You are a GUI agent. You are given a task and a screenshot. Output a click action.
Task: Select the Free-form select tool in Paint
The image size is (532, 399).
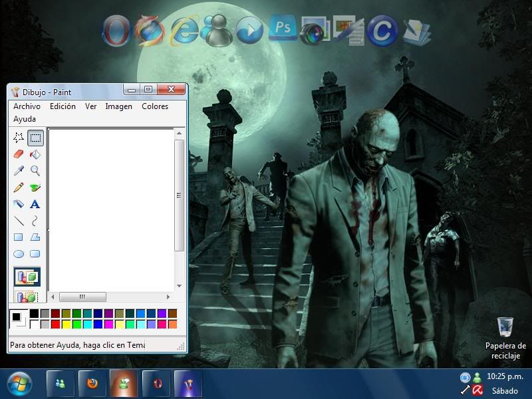19,138
